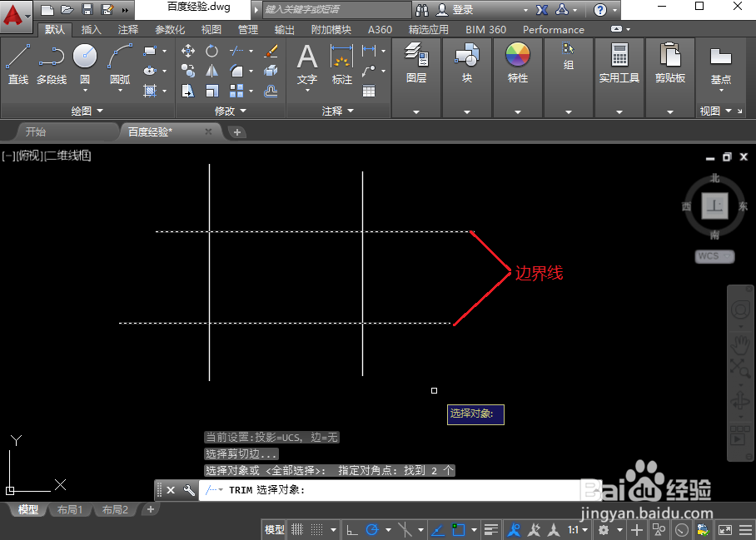Click the Save icon in quick access toolbar
This screenshot has width=756, height=540.
click(87, 9)
